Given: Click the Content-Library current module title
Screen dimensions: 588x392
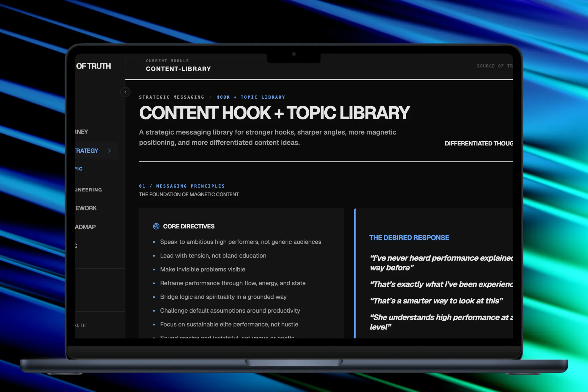Looking at the screenshot, I should pos(178,69).
